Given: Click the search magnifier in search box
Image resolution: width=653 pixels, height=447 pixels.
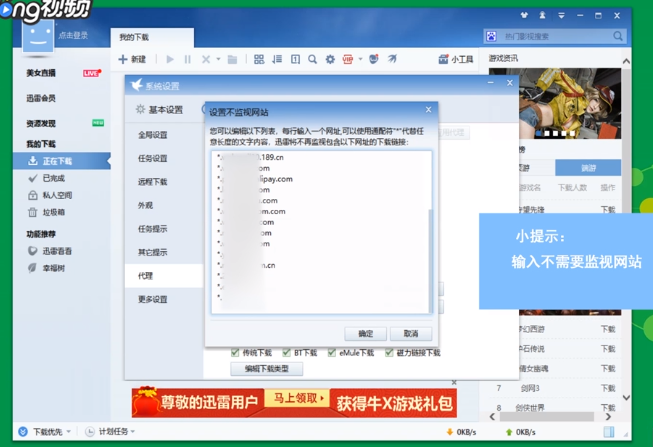Looking at the screenshot, I should 618,36.
